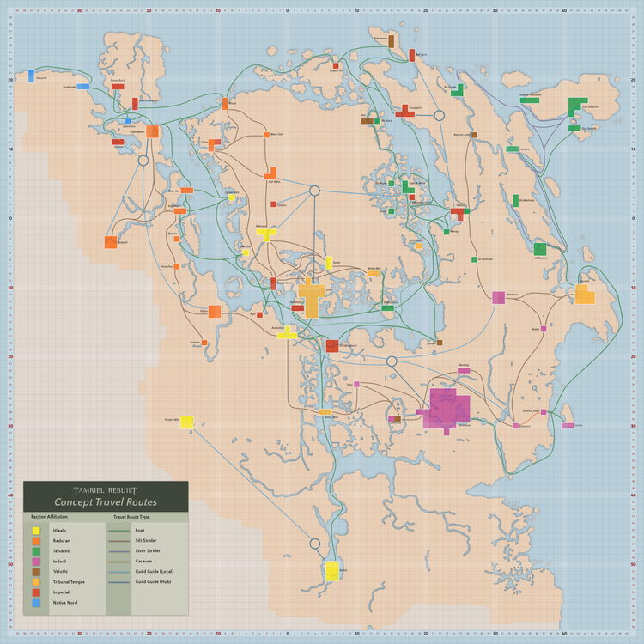Click the River Strider legend line sample
This screenshot has width=644, height=644.
pyautogui.click(x=119, y=551)
